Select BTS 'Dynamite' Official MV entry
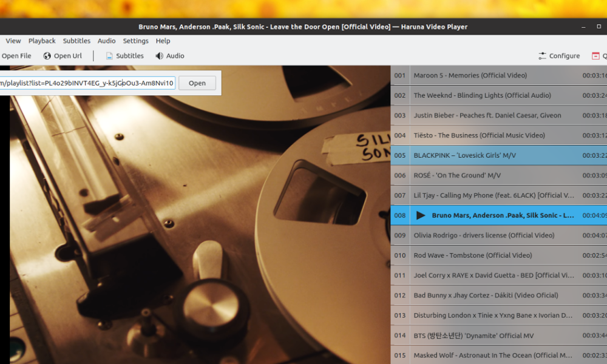This screenshot has width=607, height=364. click(x=498, y=335)
